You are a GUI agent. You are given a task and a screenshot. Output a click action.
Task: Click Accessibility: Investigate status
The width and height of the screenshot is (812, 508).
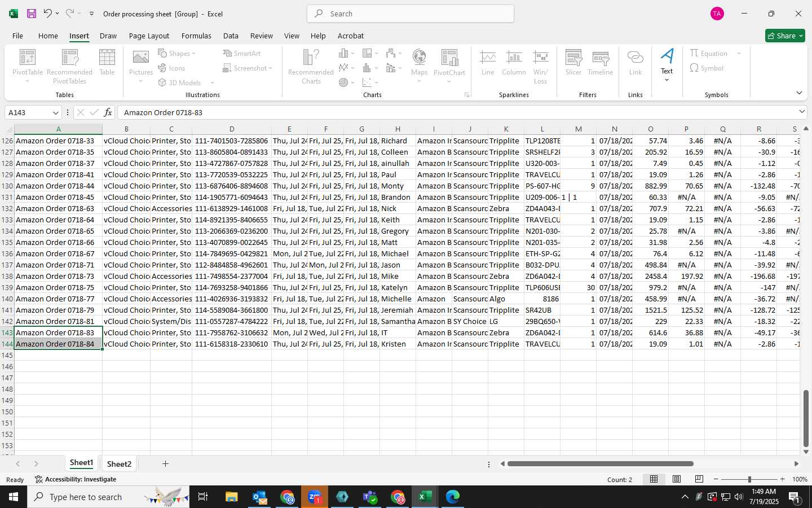coord(75,479)
